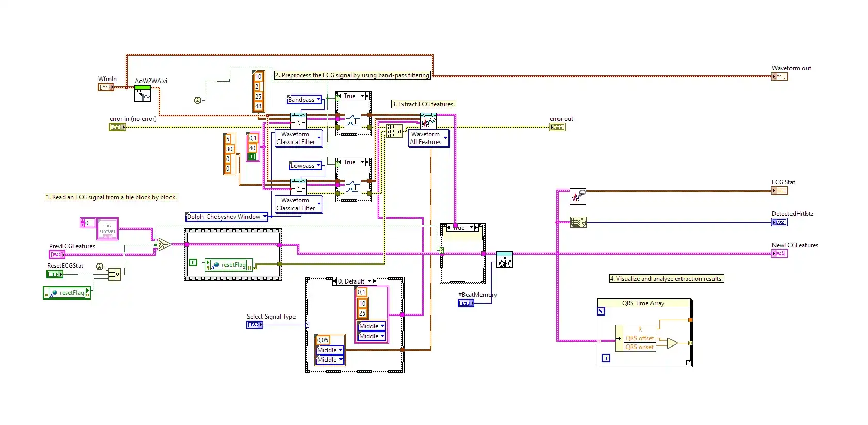Select the ECG Stat indicator terminal
This screenshot has height=425, width=868.
click(x=779, y=191)
